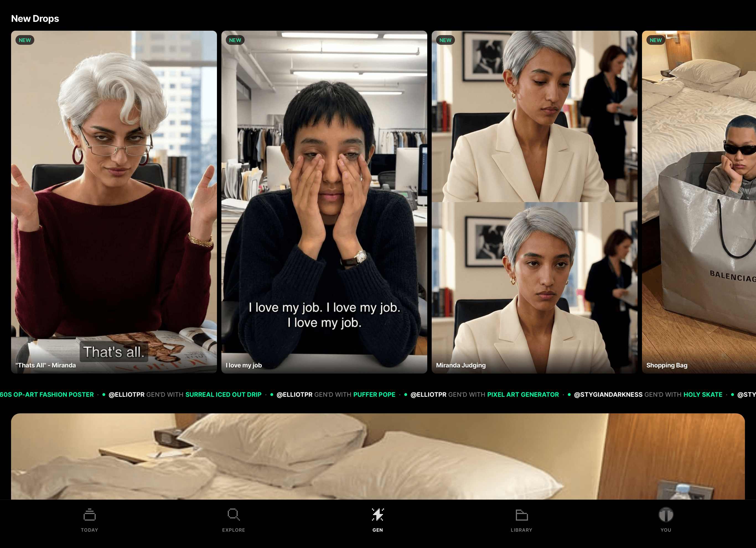The height and width of the screenshot is (548, 756).
Task: Open the Shopping Bag card
Action: pyautogui.click(x=699, y=202)
